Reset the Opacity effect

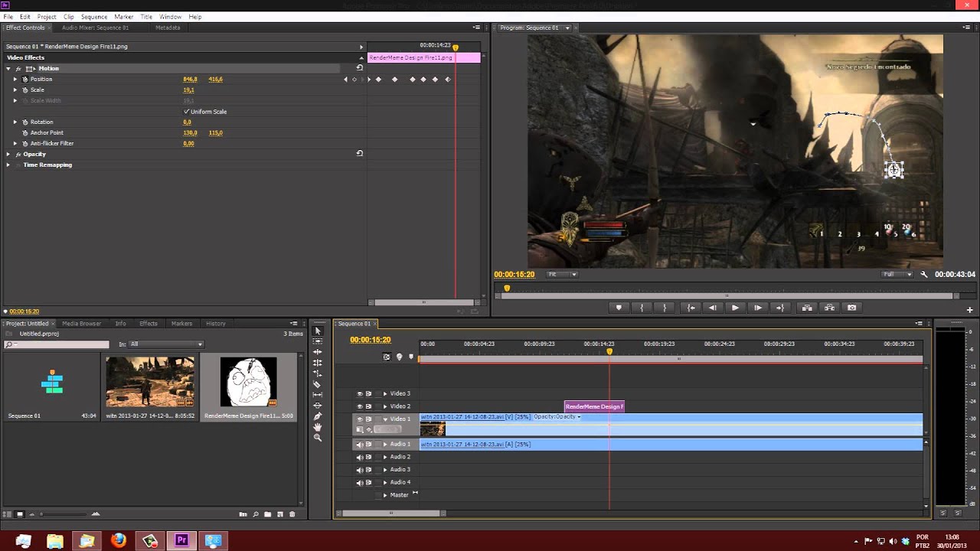click(x=359, y=154)
